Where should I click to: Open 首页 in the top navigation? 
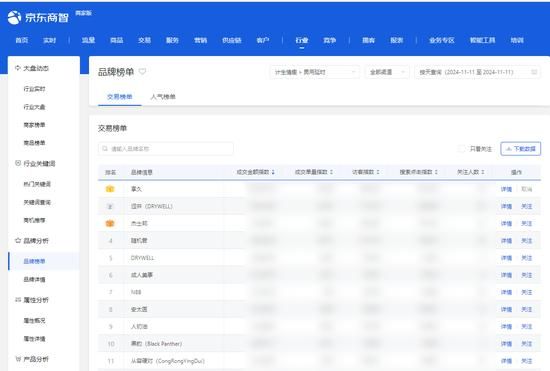coord(22,40)
